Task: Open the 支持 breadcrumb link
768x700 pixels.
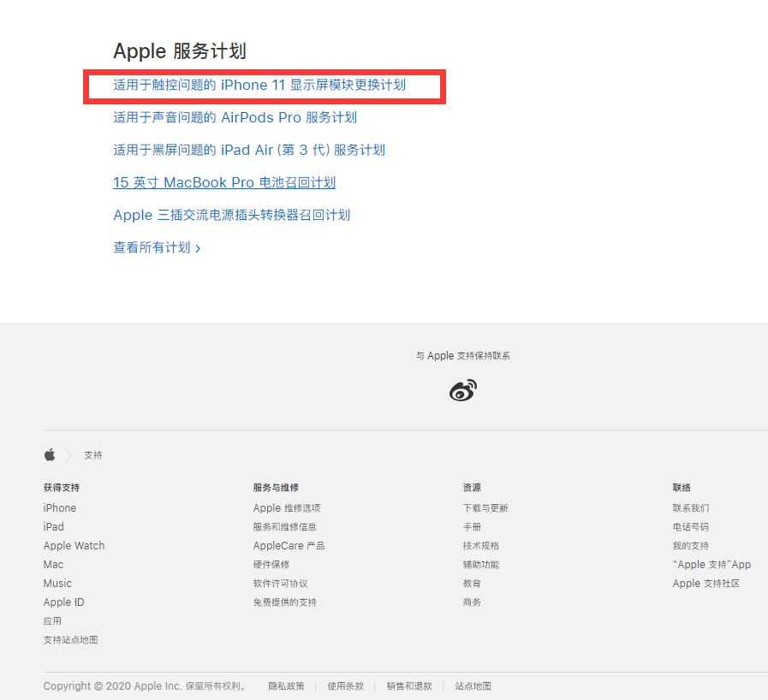Action: [x=92, y=454]
